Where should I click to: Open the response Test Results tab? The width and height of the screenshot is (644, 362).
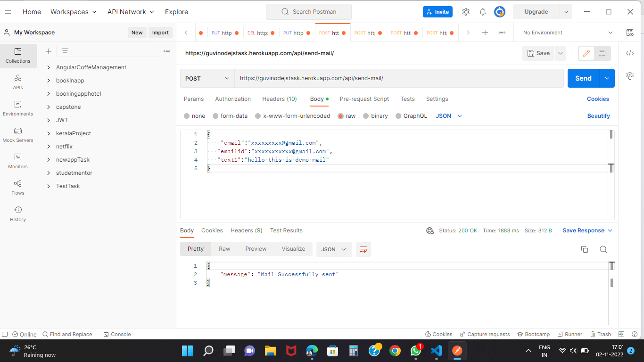(286, 230)
